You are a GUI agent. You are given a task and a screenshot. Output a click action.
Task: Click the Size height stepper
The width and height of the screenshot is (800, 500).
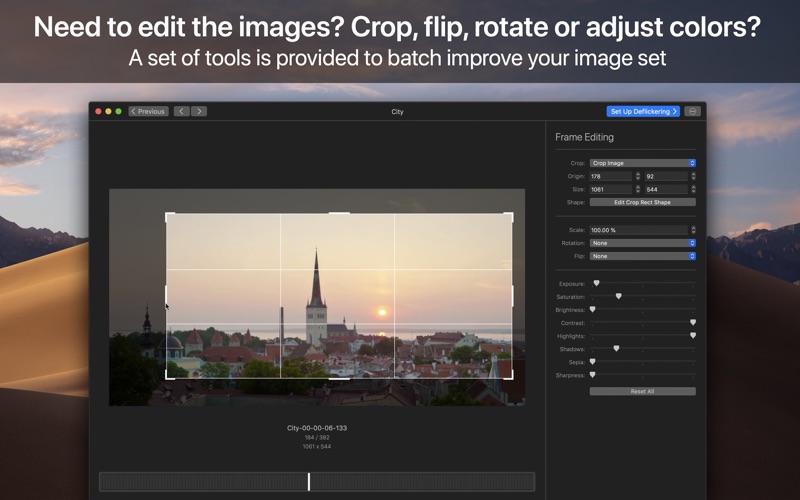click(693, 189)
